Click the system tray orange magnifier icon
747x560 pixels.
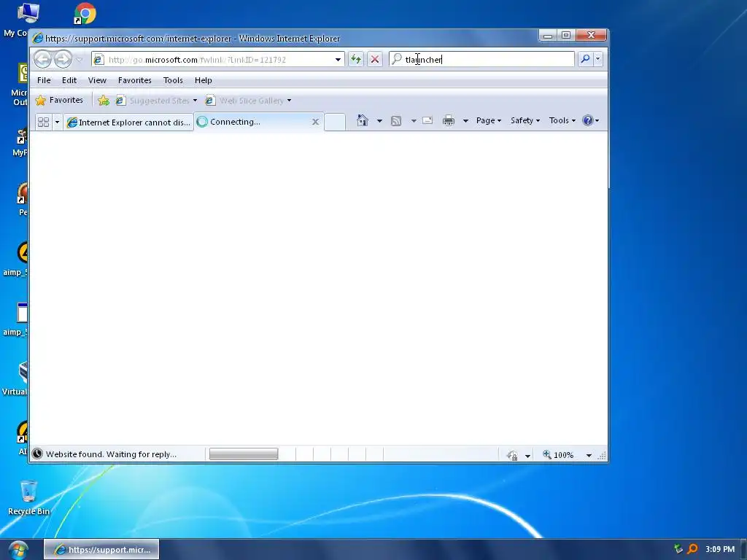coord(693,549)
